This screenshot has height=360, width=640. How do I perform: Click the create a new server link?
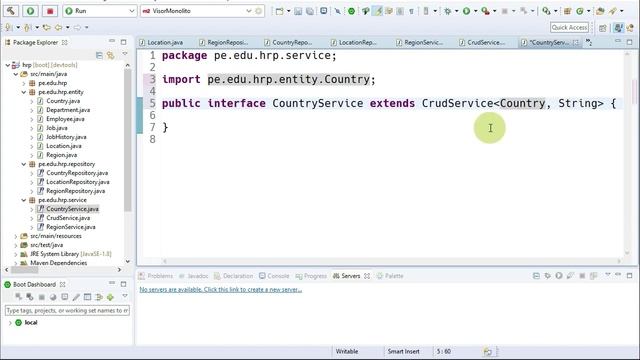coord(221,289)
